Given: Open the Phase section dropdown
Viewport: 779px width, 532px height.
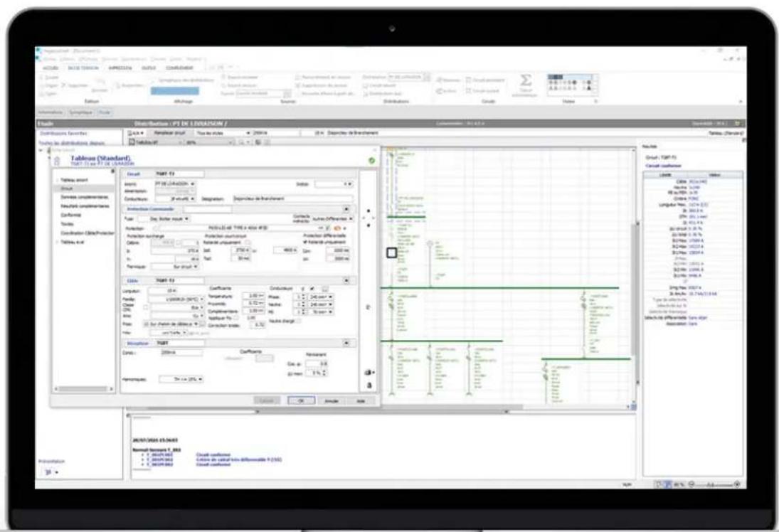Looking at the screenshot, I should coord(322,297).
